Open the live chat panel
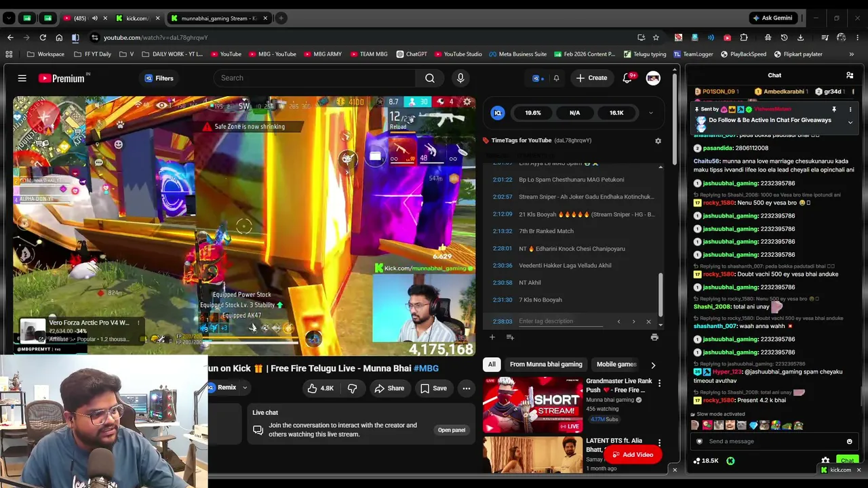This screenshot has height=488, width=868. point(452,430)
